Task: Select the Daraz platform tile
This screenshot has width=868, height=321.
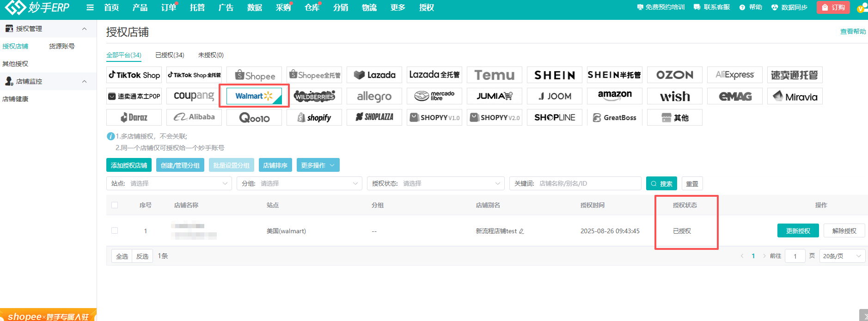Action: coord(134,117)
